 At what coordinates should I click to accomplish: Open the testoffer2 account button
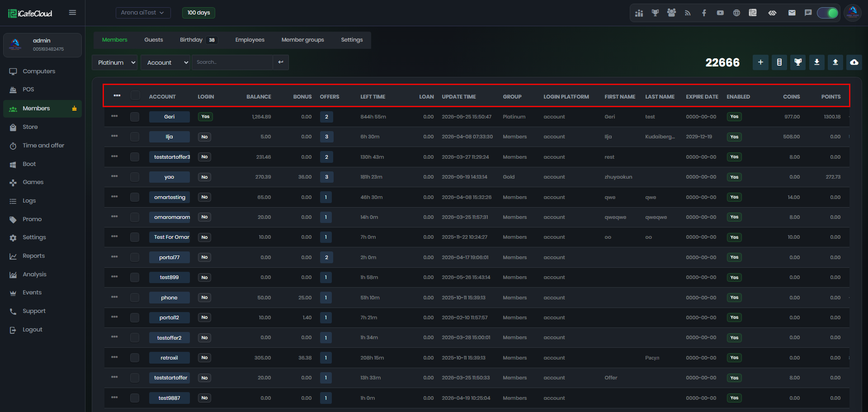pos(170,338)
